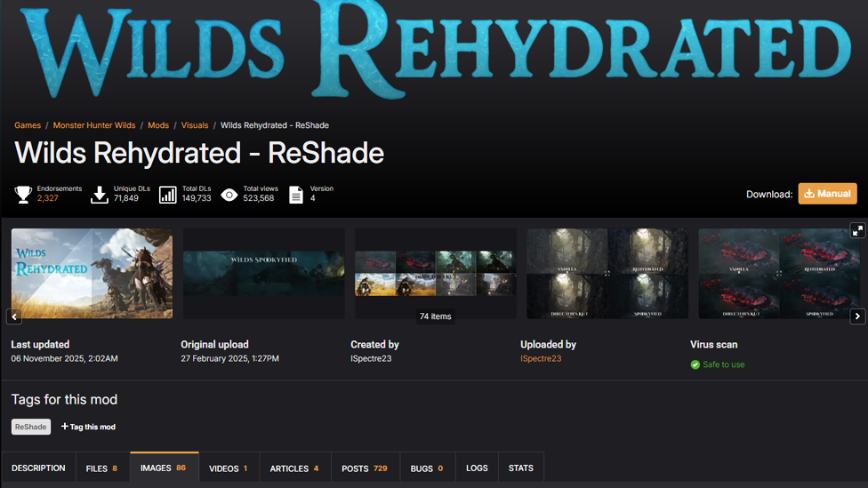Click the green Safe to use checkmark
The image size is (868, 488).
[695, 364]
